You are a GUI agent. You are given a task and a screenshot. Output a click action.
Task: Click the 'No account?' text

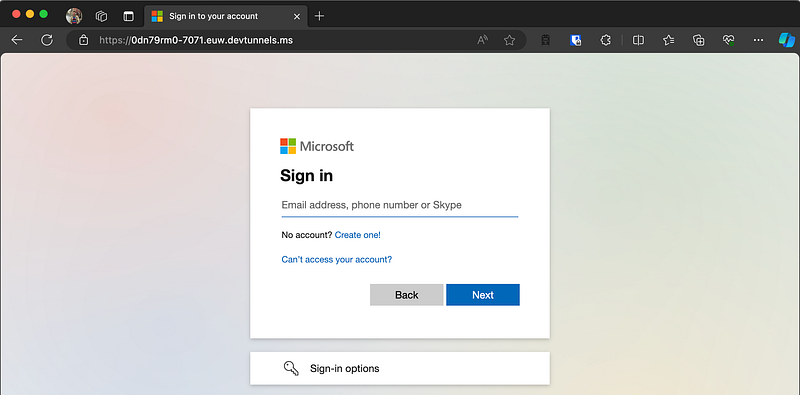click(x=307, y=235)
